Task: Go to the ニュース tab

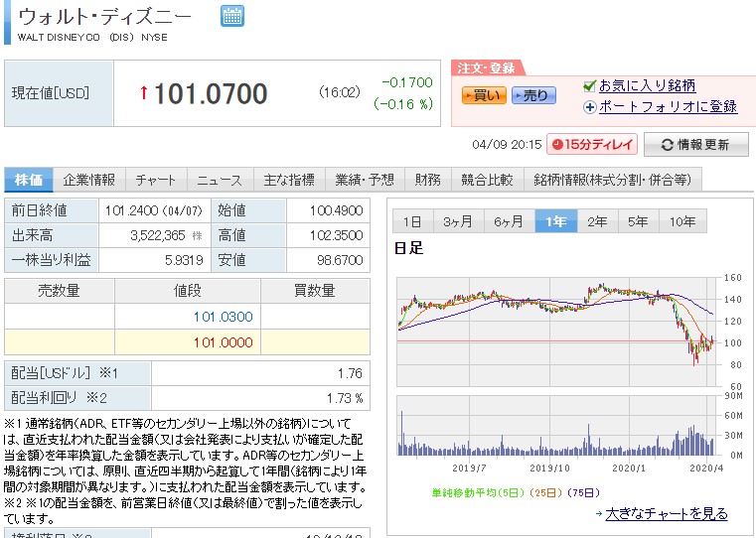Action: tap(220, 180)
